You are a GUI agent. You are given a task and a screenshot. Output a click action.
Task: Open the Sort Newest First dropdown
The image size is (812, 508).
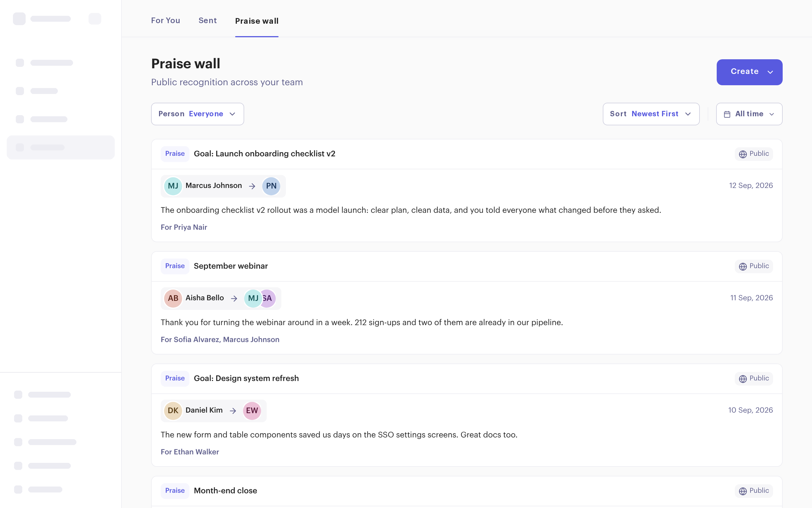[x=651, y=114]
